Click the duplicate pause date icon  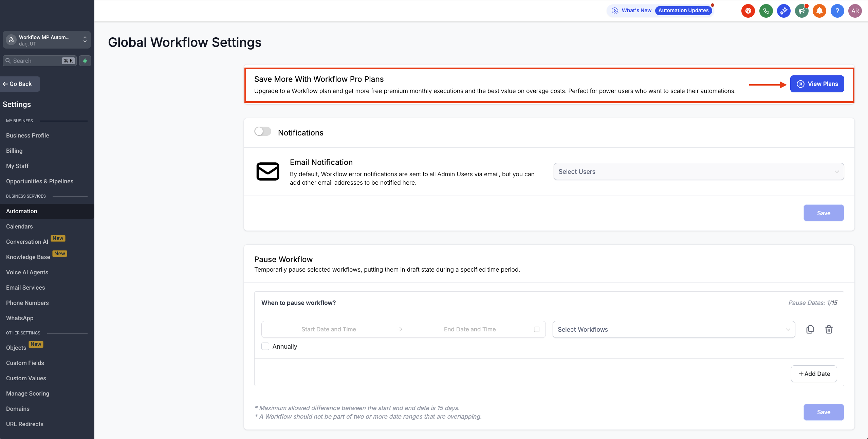[x=810, y=329]
